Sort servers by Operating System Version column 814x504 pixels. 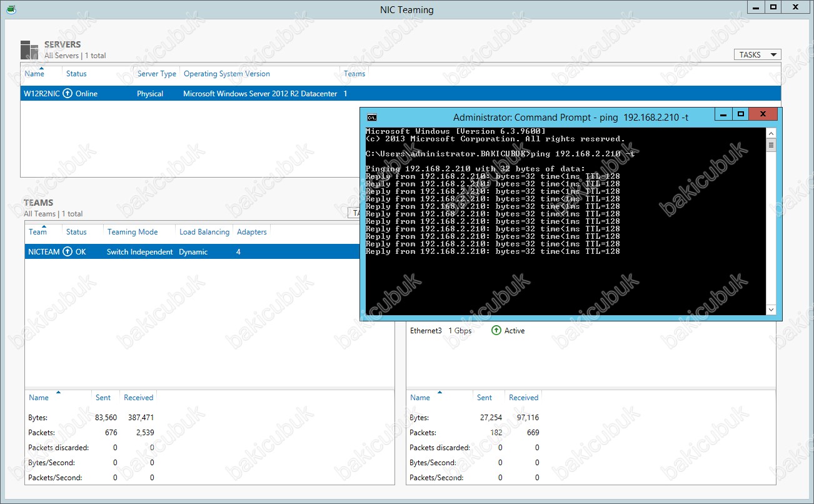pos(227,74)
